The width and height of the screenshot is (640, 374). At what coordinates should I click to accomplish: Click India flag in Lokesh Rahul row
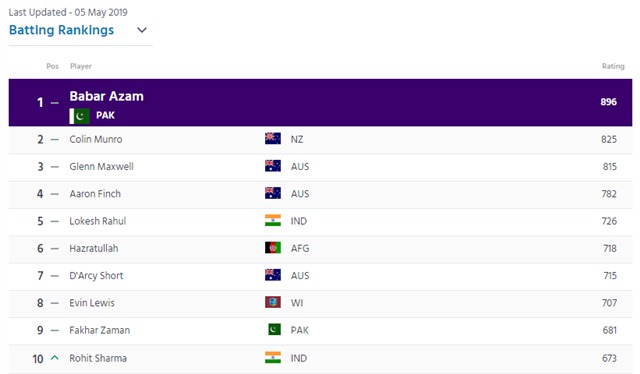[273, 220]
